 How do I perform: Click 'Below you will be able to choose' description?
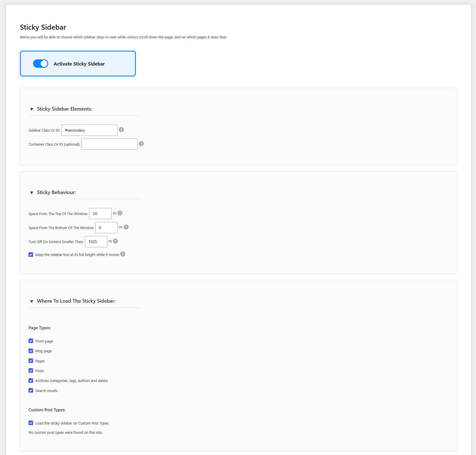(123, 37)
